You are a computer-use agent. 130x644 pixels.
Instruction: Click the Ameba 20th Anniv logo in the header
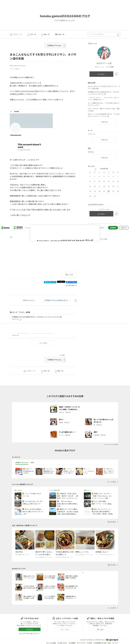tap(18, 228)
